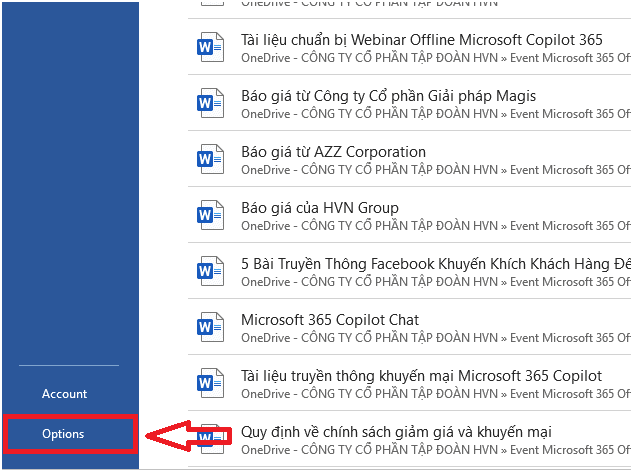Open the Báo giá từ AZZ Corporation title

(333, 152)
